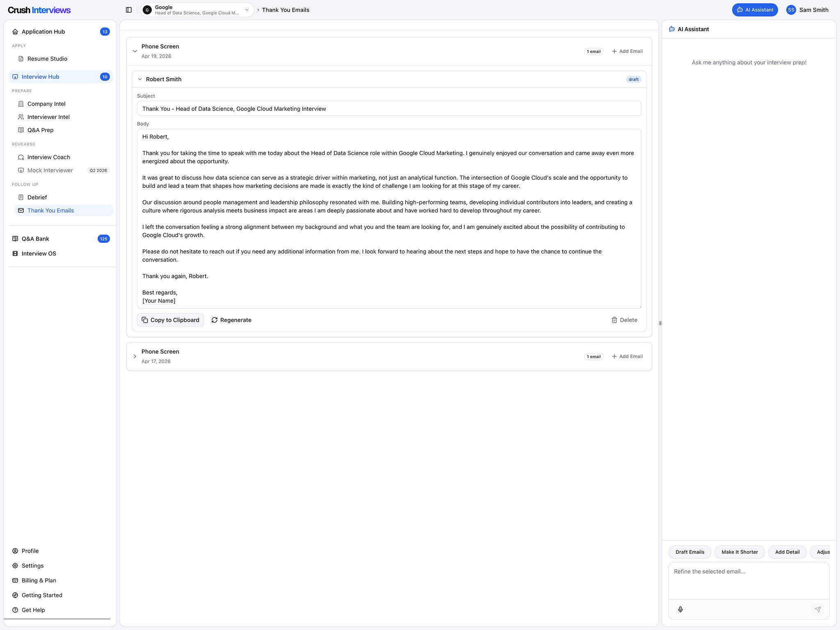Click the Interview OS grid icon

(15, 253)
